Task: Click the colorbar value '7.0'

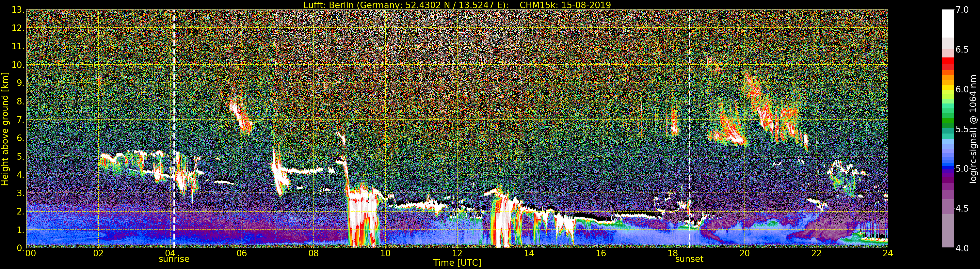Action: (x=962, y=10)
